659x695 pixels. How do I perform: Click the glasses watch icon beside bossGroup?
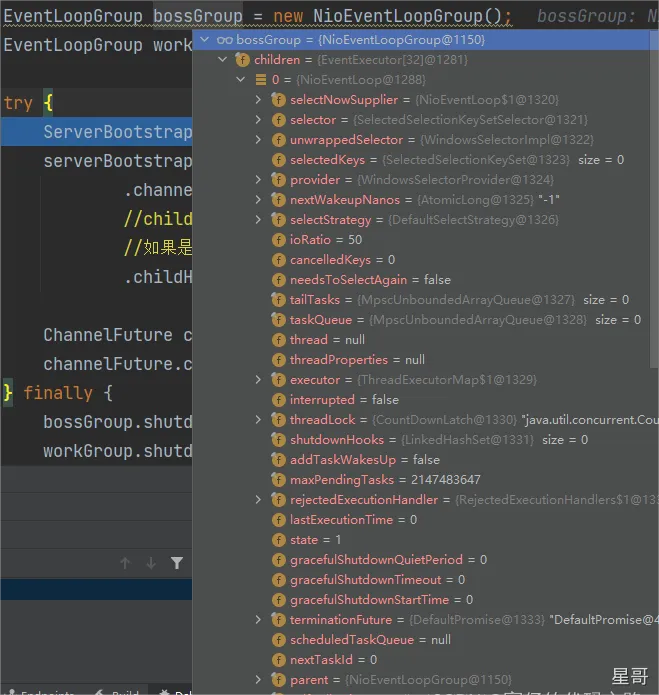pos(225,40)
